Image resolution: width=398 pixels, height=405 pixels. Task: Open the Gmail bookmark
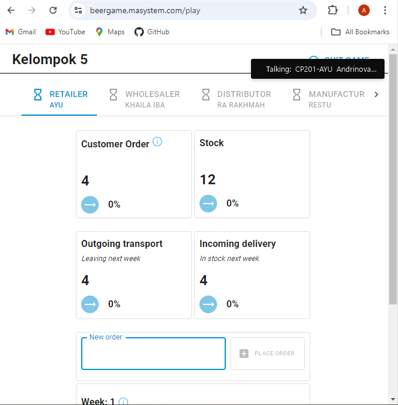click(x=21, y=32)
